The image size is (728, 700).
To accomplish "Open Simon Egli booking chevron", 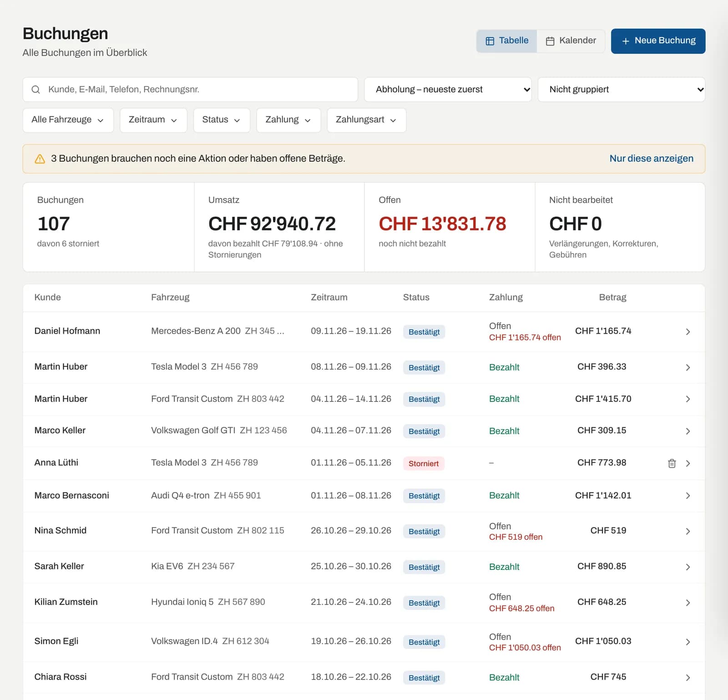I will click(688, 642).
